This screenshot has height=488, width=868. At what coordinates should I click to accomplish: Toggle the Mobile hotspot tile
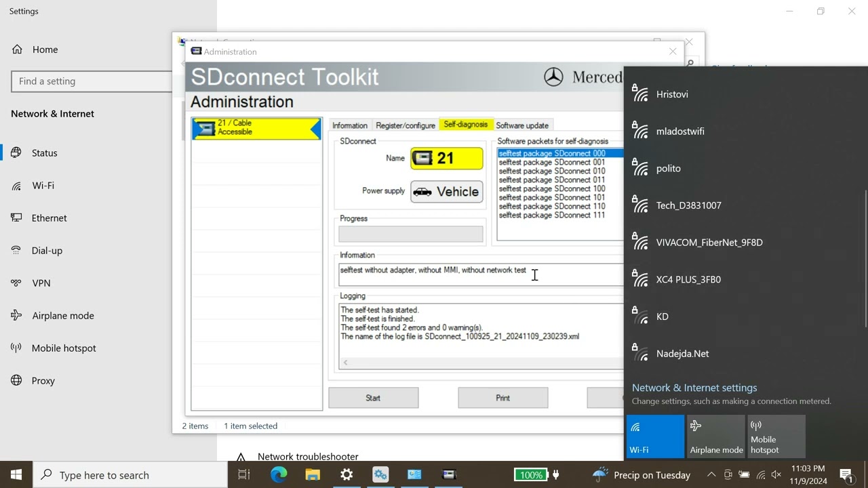pos(776,436)
